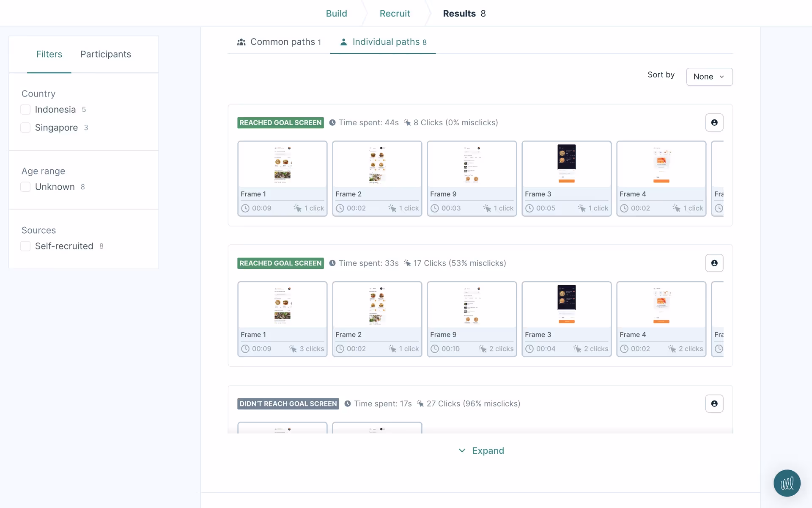
Task: Open participant profile for the 44s path
Action: click(714, 123)
